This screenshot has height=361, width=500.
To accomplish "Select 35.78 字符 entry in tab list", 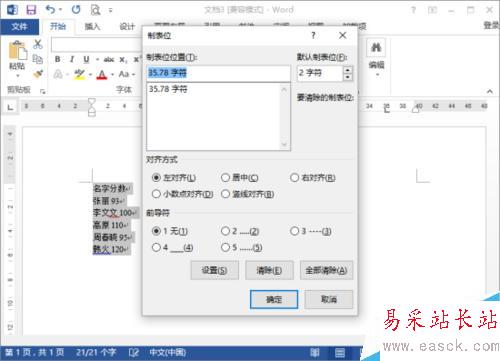I will (168, 89).
